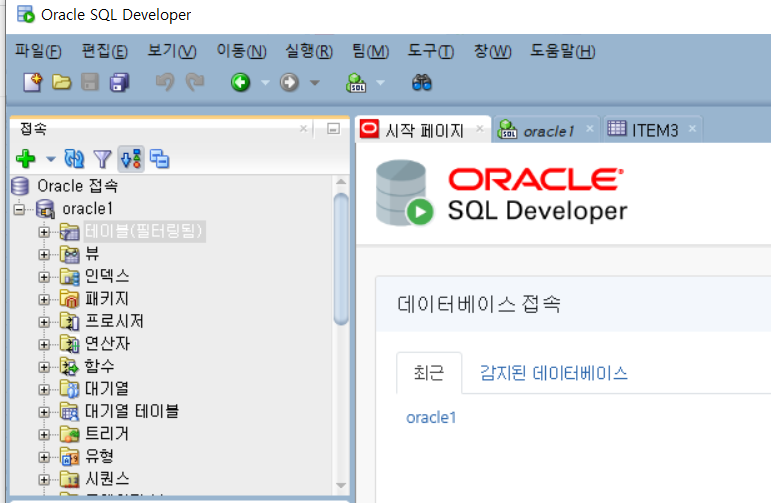Click the gray Forward navigation button
Image resolution: width=771 pixels, height=503 pixels.
click(290, 82)
